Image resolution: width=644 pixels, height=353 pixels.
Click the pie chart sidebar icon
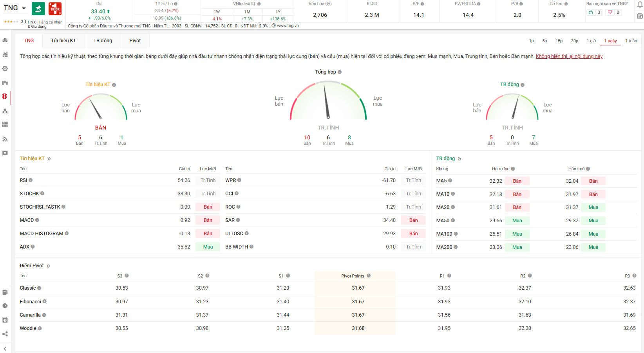(5, 306)
